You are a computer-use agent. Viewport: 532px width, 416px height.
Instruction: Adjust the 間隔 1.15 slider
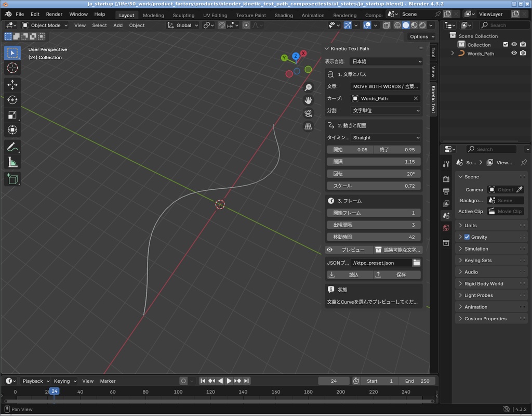(374, 162)
